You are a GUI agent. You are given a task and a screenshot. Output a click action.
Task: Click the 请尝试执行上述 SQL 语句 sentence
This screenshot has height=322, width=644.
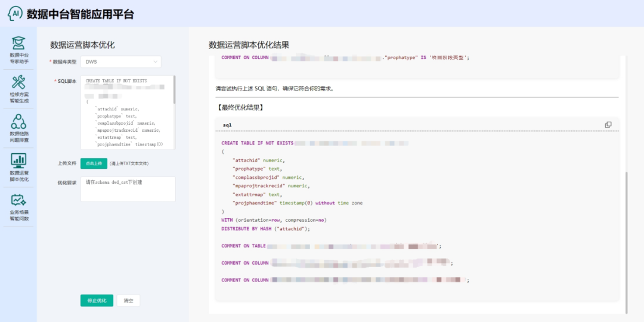[274, 89]
